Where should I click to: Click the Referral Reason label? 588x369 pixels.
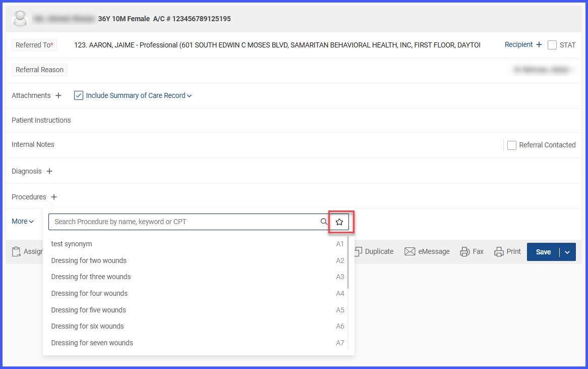[x=39, y=70]
